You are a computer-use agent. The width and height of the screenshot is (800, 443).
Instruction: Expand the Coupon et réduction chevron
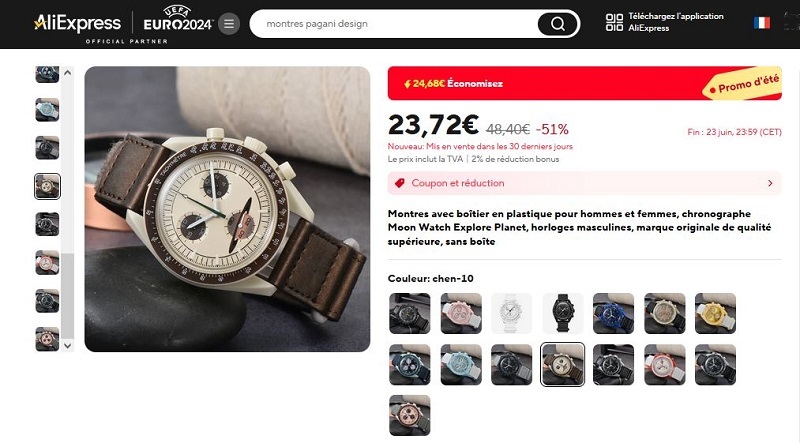coord(770,183)
